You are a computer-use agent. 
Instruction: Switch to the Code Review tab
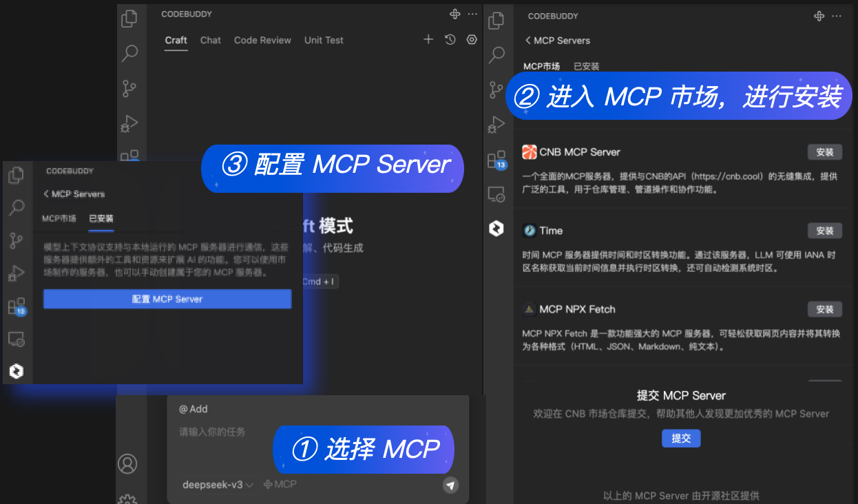(262, 40)
